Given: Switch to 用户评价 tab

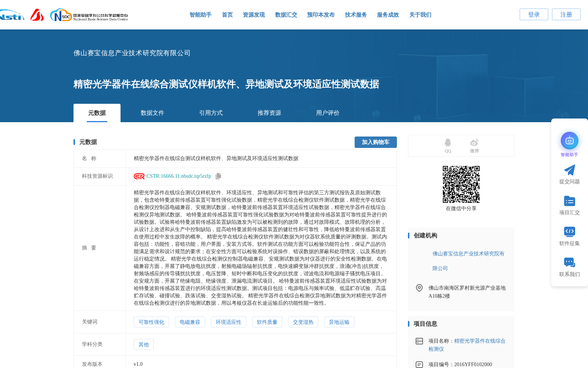Looking at the screenshot, I should [328, 113].
